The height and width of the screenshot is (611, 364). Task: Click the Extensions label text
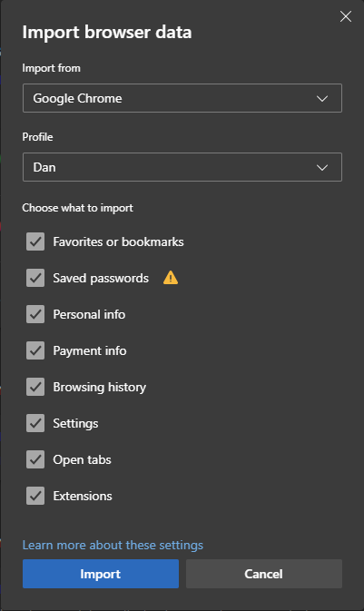(x=83, y=496)
